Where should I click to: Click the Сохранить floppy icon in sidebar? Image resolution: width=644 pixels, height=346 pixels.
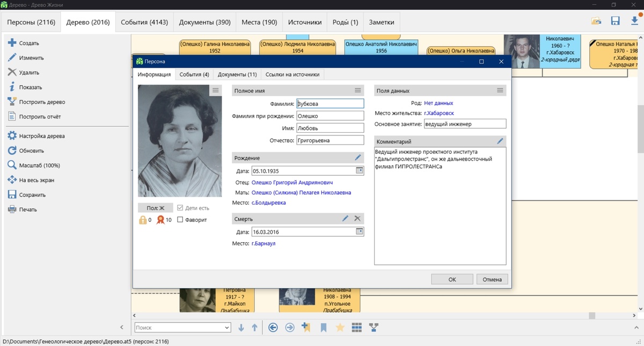click(x=12, y=194)
